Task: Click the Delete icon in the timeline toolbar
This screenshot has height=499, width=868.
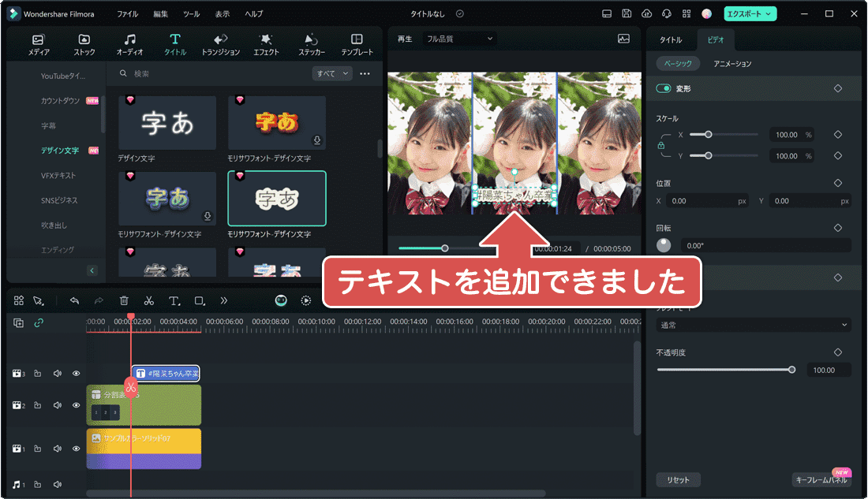Action: click(x=122, y=300)
